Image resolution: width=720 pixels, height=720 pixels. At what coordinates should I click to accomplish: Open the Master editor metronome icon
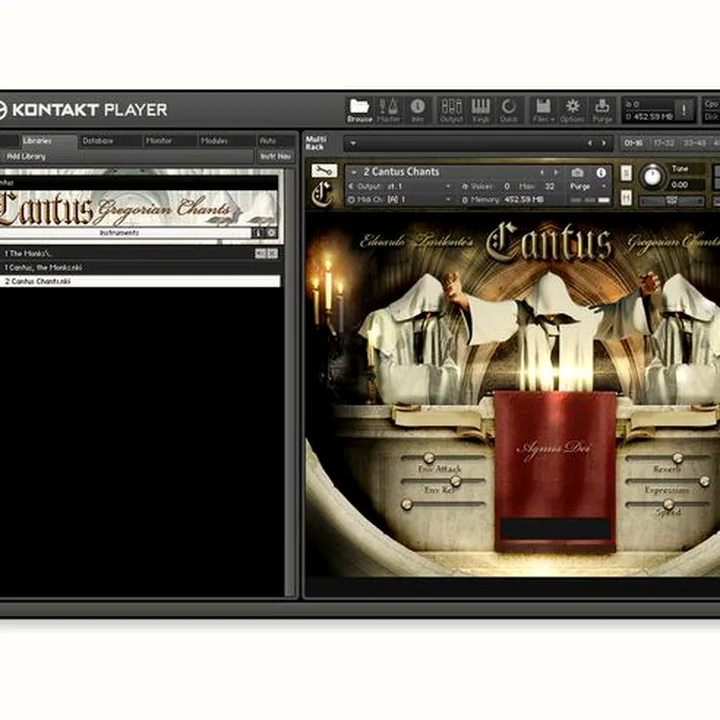click(x=388, y=110)
